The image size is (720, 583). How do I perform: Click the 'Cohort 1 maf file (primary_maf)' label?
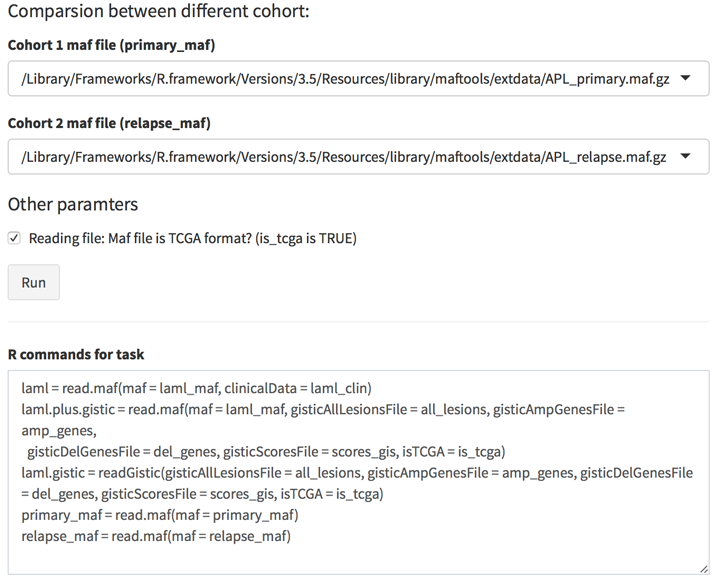tap(112, 45)
